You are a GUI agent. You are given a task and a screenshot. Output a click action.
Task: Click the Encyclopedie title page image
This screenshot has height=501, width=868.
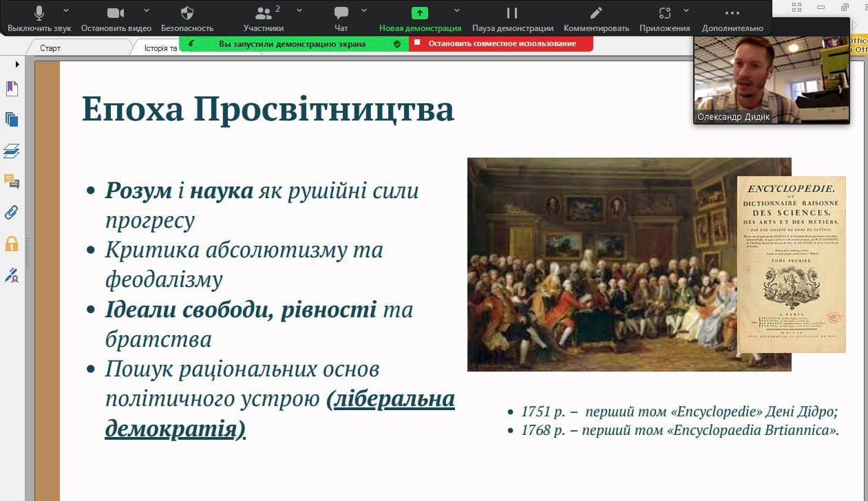(x=792, y=265)
